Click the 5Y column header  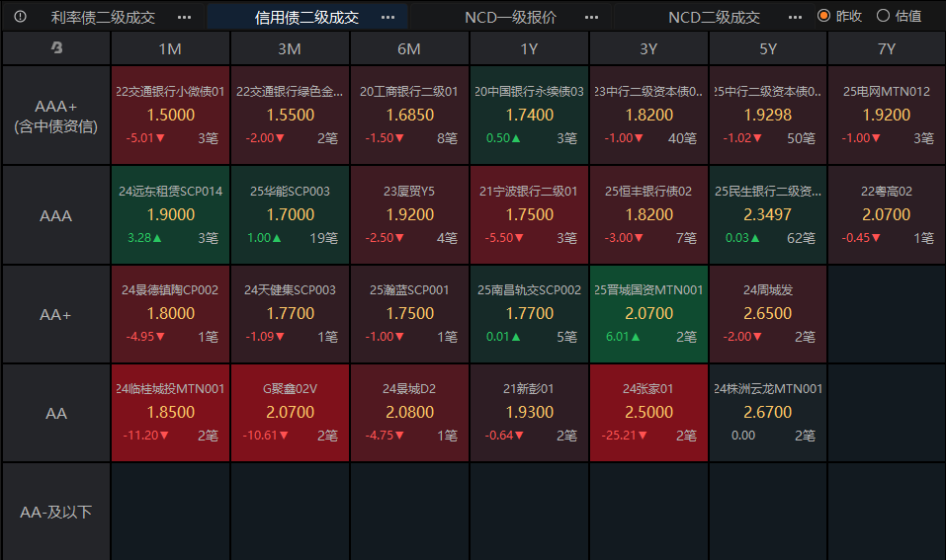click(767, 48)
